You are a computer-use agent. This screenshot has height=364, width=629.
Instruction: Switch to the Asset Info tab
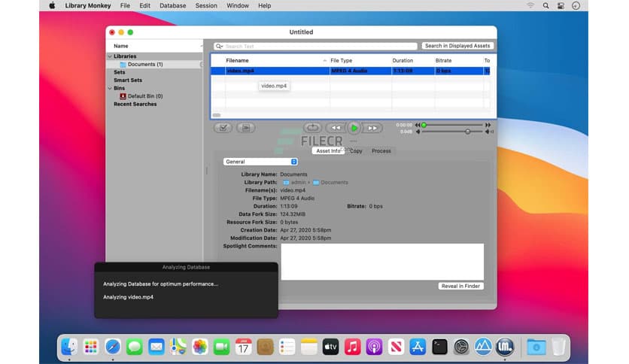click(328, 151)
